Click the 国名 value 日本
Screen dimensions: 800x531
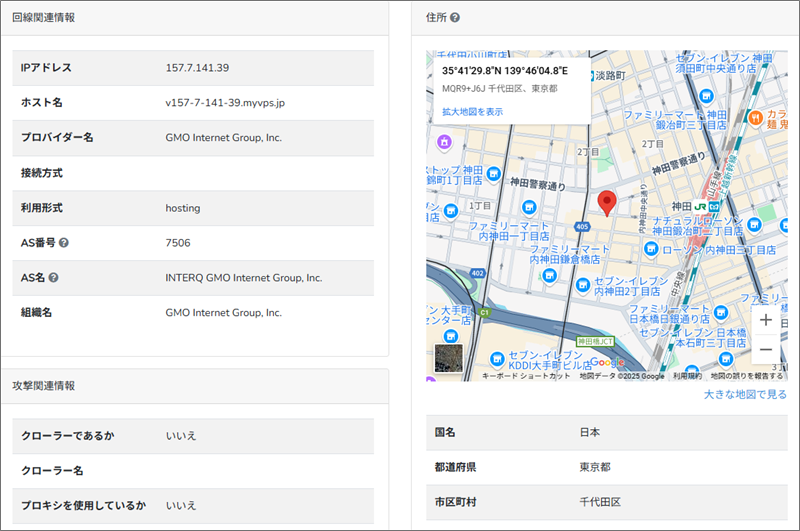click(x=590, y=433)
